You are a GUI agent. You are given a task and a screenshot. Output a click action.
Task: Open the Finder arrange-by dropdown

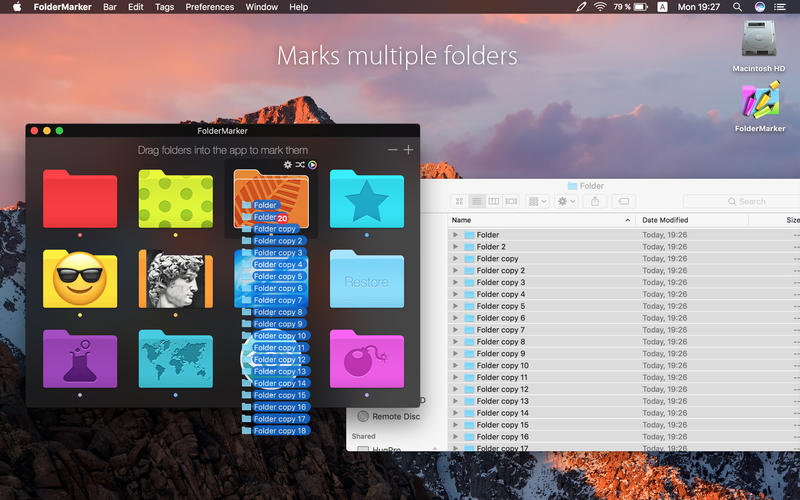point(537,202)
